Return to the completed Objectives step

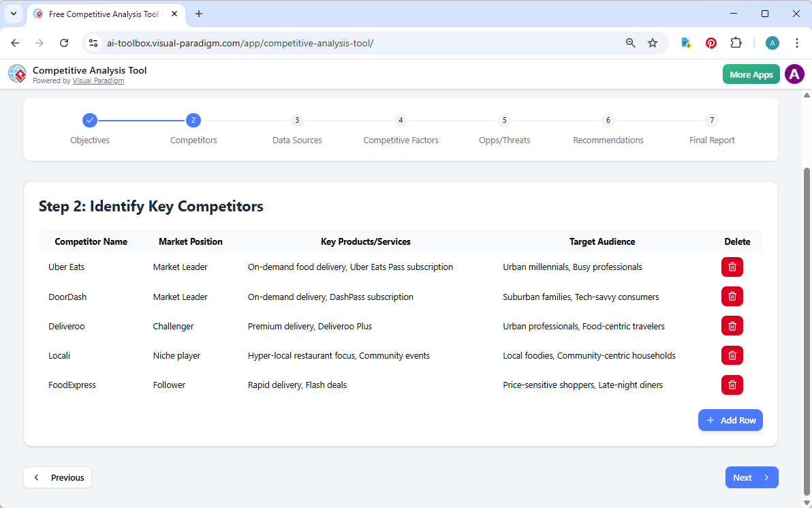(90, 120)
